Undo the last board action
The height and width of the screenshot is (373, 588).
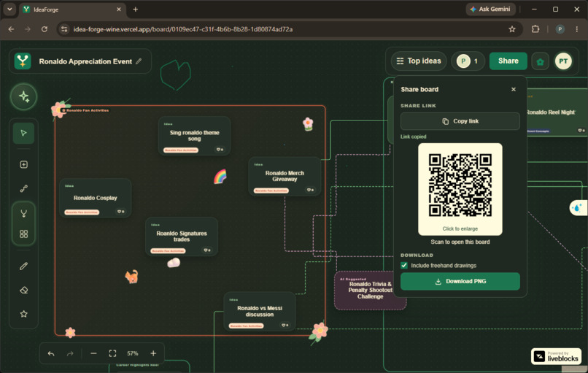pyautogui.click(x=51, y=353)
